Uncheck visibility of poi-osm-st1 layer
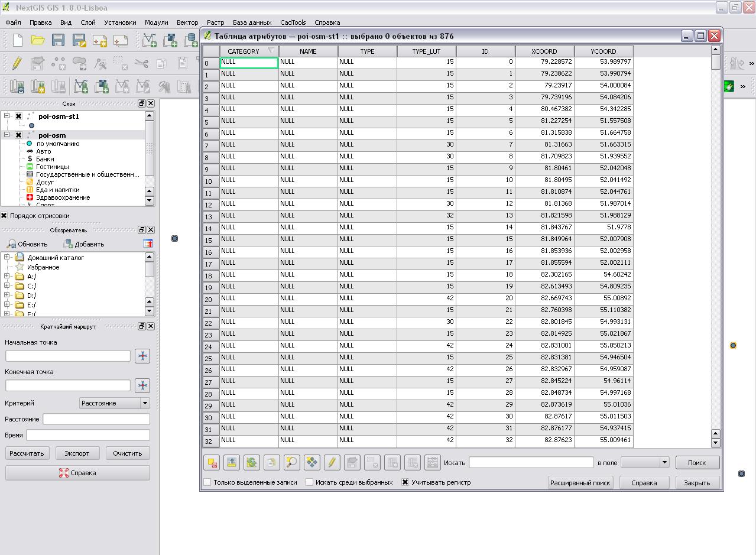Screen dimensions: 756x555 tap(18, 116)
